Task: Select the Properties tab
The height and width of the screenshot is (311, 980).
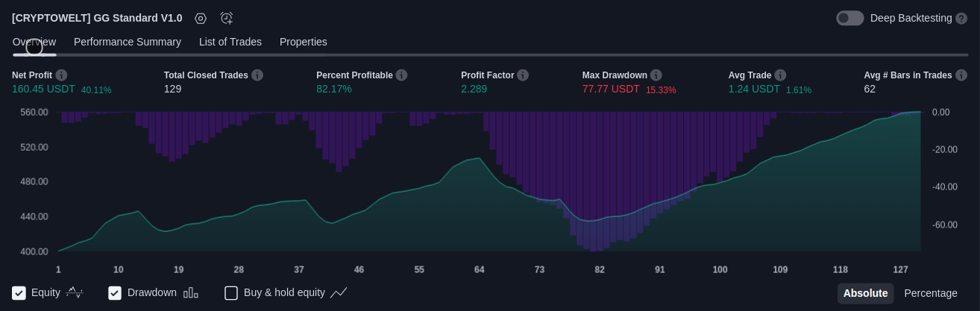Action: (x=304, y=42)
